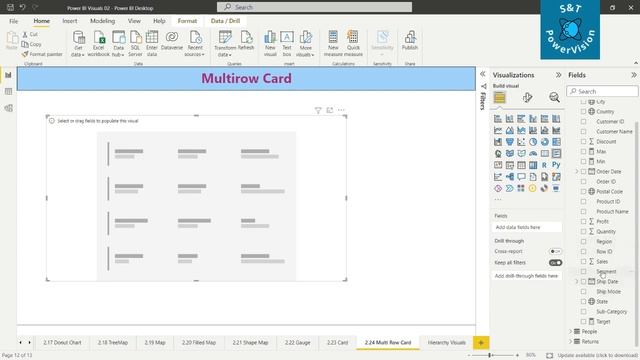This screenshot has width=640, height=360.
Task: Click the Enter data icon
Action: (x=152, y=44)
